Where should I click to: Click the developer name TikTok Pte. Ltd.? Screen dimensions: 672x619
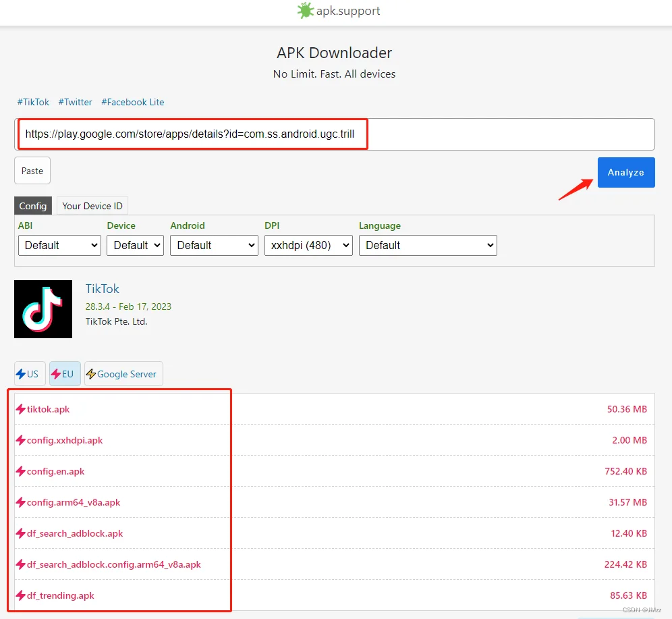tap(116, 321)
